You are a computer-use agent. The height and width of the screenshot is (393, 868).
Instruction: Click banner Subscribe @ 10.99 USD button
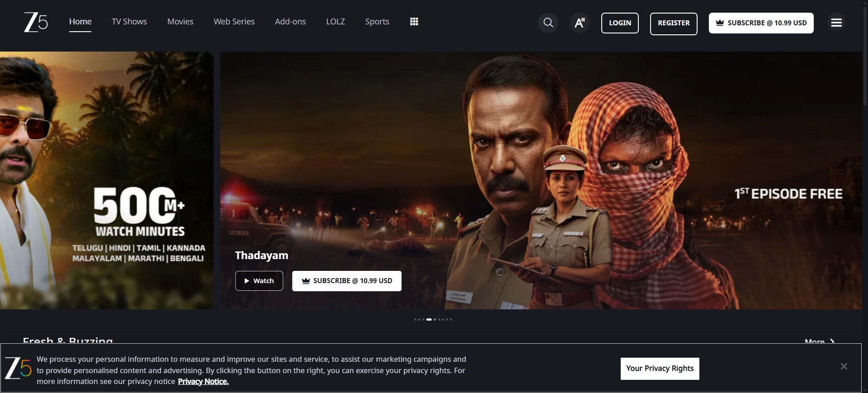pos(347,281)
